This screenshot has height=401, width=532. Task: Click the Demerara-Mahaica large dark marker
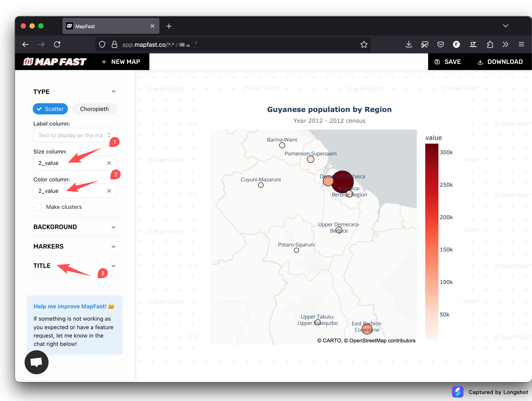point(342,182)
